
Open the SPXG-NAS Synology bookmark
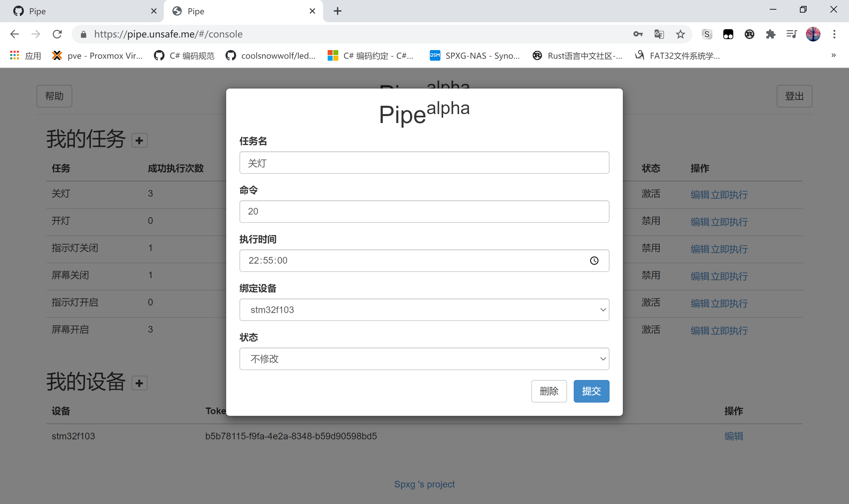(x=475, y=56)
